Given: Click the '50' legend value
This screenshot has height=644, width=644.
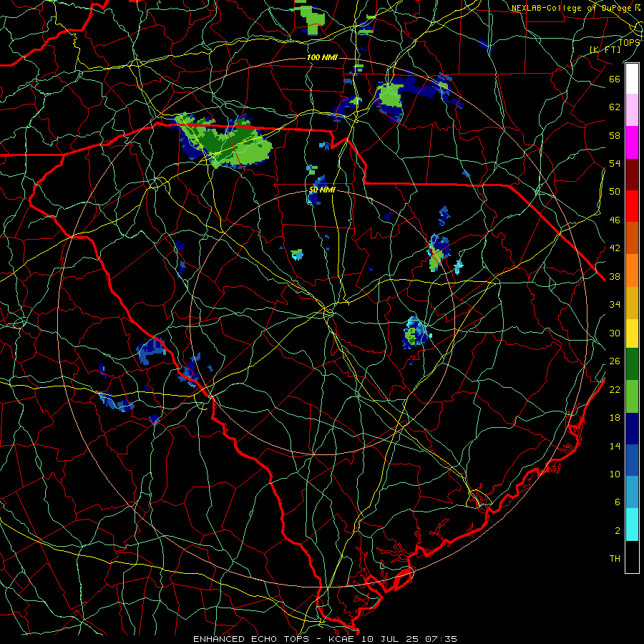Looking at the screenshot, I should pyautogui.click(x=615, y=191).
